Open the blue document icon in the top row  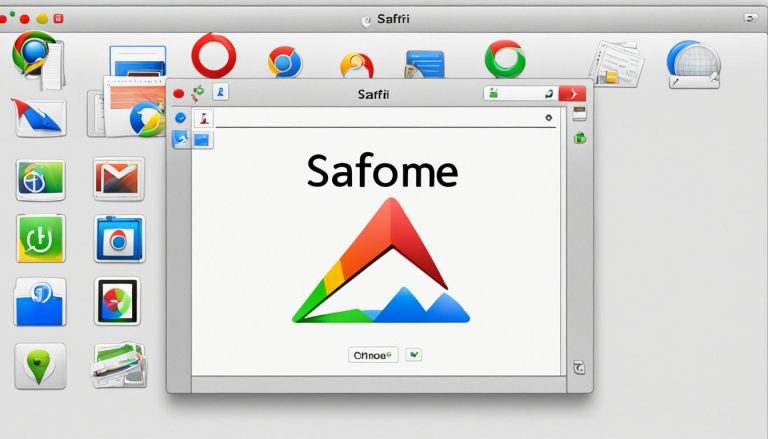[424, 64]
